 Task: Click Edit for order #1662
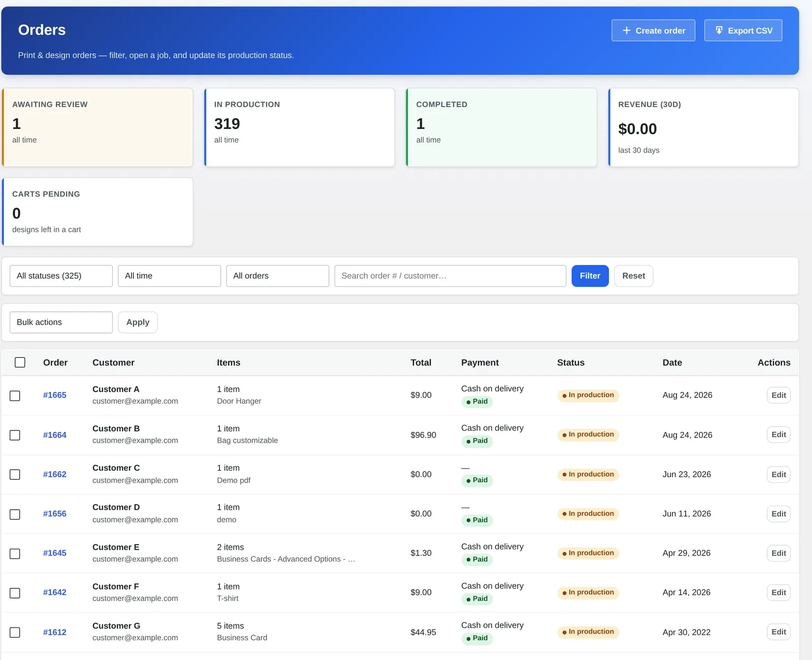(779, 474)
